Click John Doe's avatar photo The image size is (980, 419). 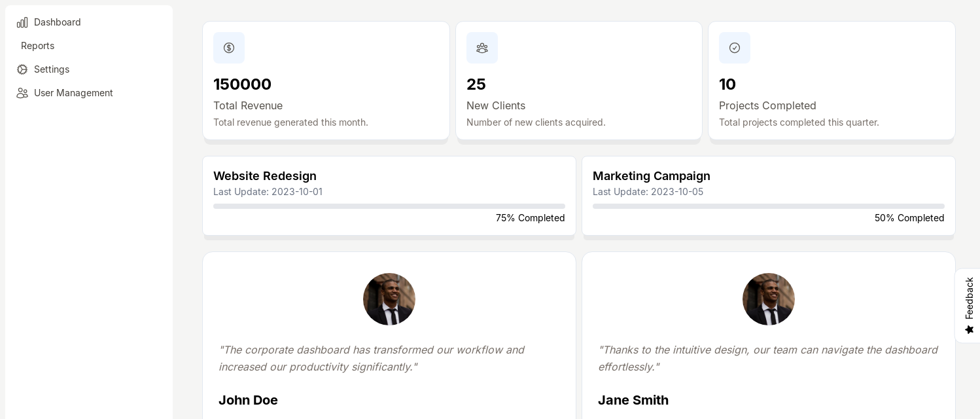click(x=389, y=299)
